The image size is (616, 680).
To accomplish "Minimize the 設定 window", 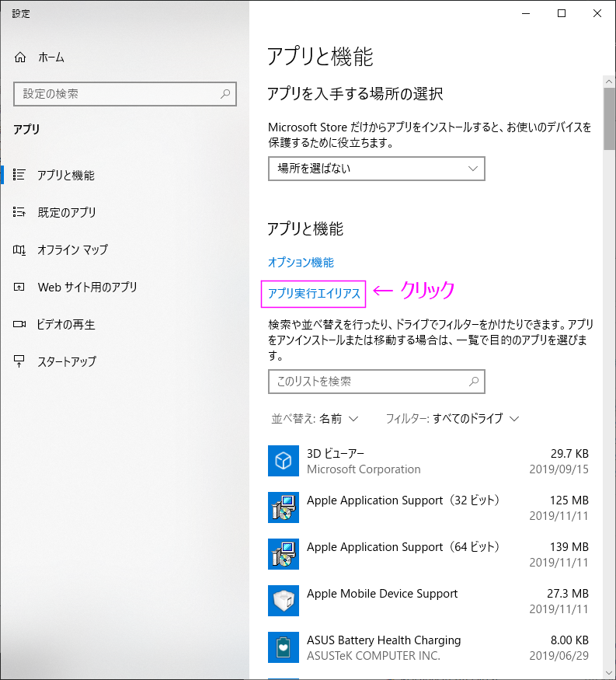I will click(x=526, y=13).
